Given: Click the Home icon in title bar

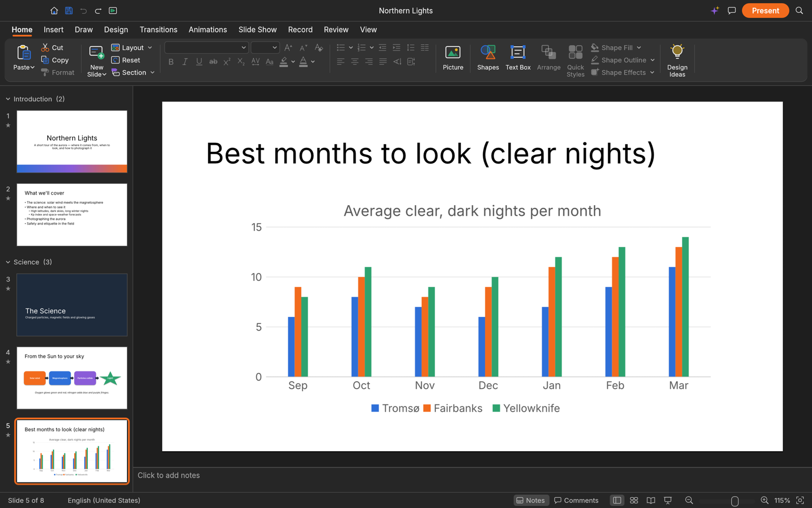Looking at the screenshot, I should pyautogui.click(x=54, y=11).
